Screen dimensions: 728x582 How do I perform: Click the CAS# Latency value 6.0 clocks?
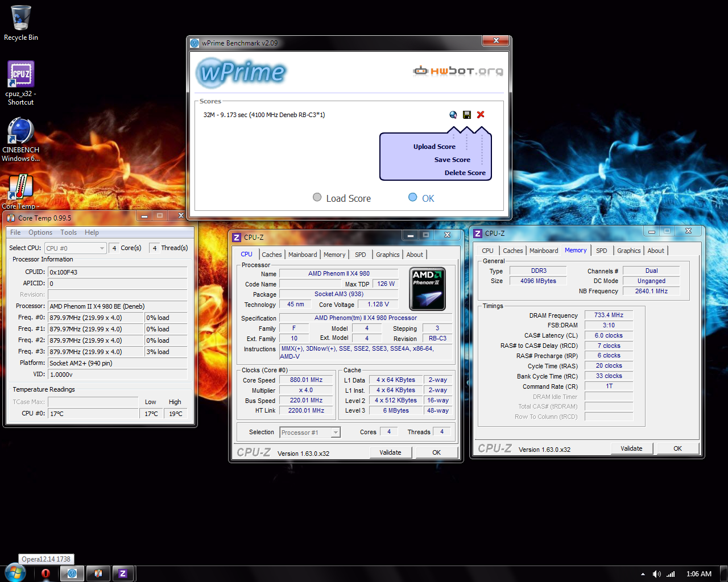(x=609, y=335)
